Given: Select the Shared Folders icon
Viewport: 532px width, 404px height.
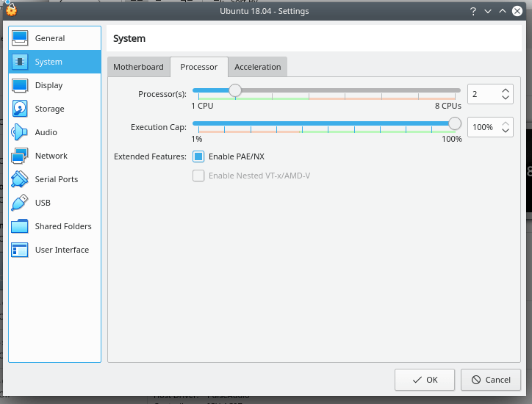Looking at the screenshot, I should [20, 226].
